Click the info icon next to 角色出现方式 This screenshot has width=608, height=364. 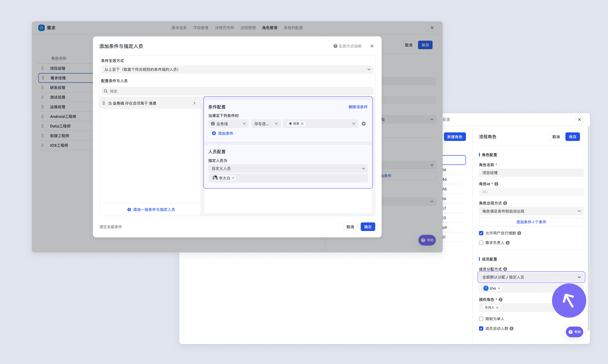[505, 203]
